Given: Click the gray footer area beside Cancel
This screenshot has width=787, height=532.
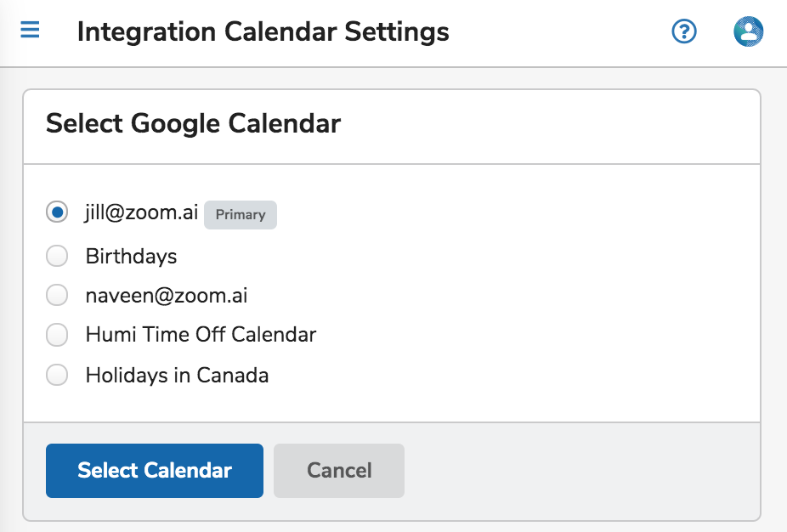Looking at the screenshot, I should (x=582, y=471).
